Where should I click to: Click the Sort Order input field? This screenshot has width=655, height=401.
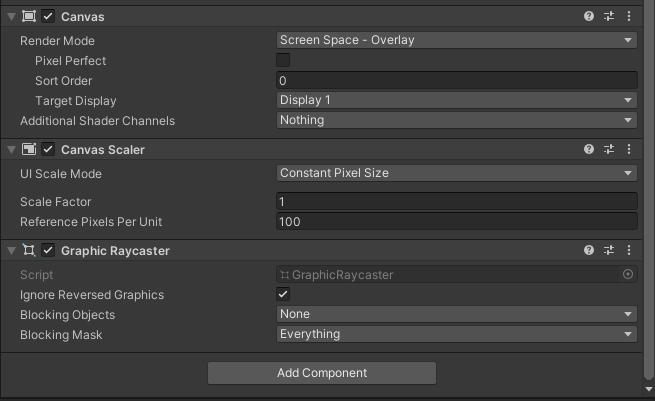pyautogui.click(x=456, y=81)
